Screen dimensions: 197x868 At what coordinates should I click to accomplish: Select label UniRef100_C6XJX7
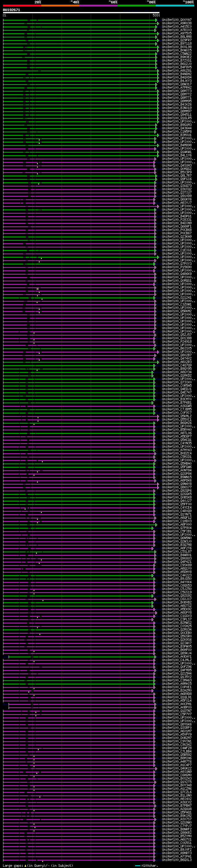[x=177, y=599]
